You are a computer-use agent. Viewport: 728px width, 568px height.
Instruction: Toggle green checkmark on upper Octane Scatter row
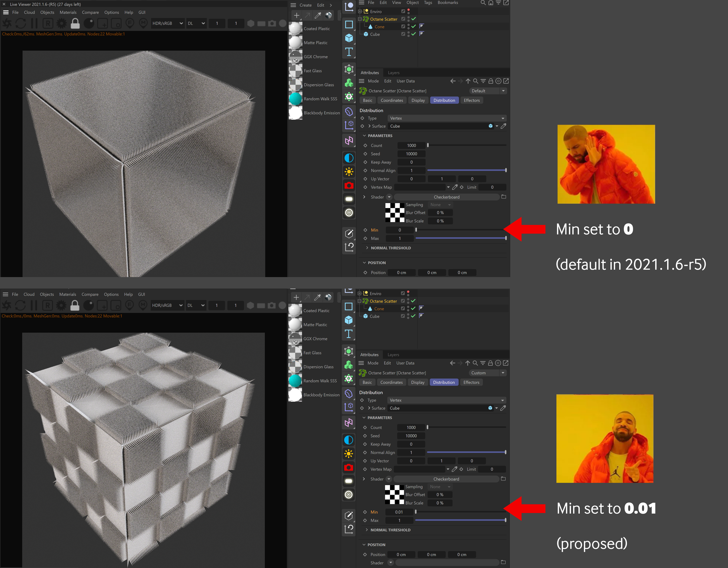[414, 19]
